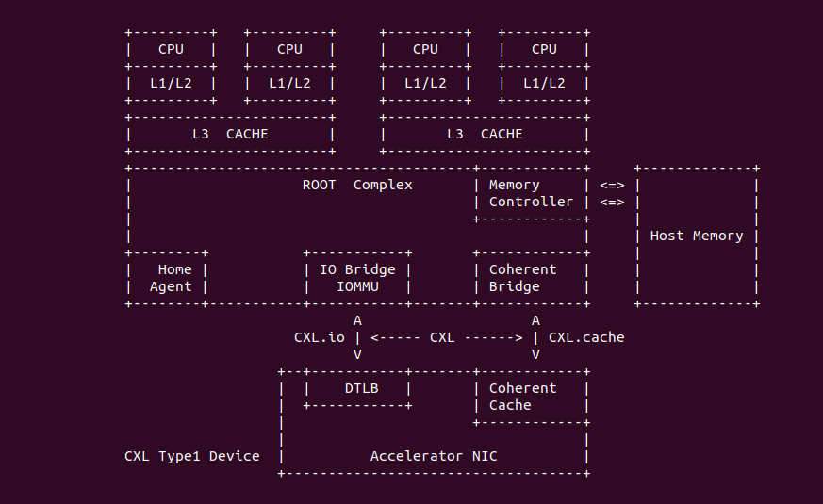Click the upper <=> arrow beside Memory Controller
This screenshot has height=504, width=823.
coord(612,185)
